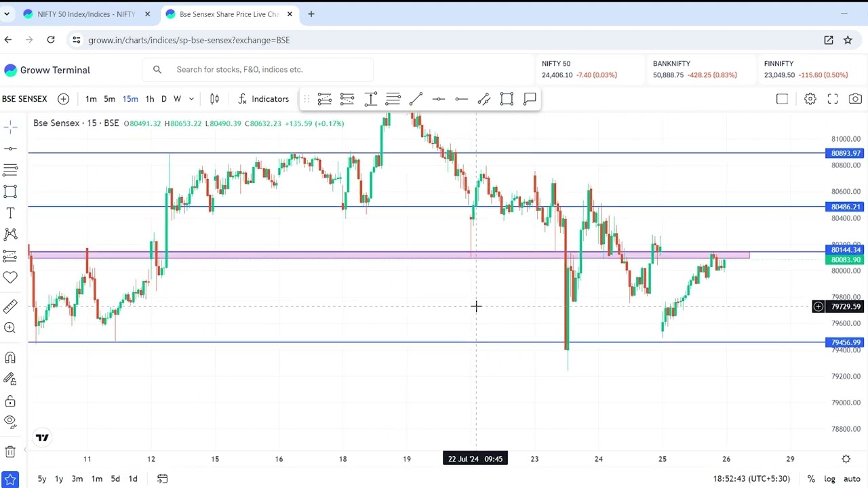Open the Fibonacci retracement tools in the left sidebar
This screenshot has height=488, width=868.
coord(10,170)
